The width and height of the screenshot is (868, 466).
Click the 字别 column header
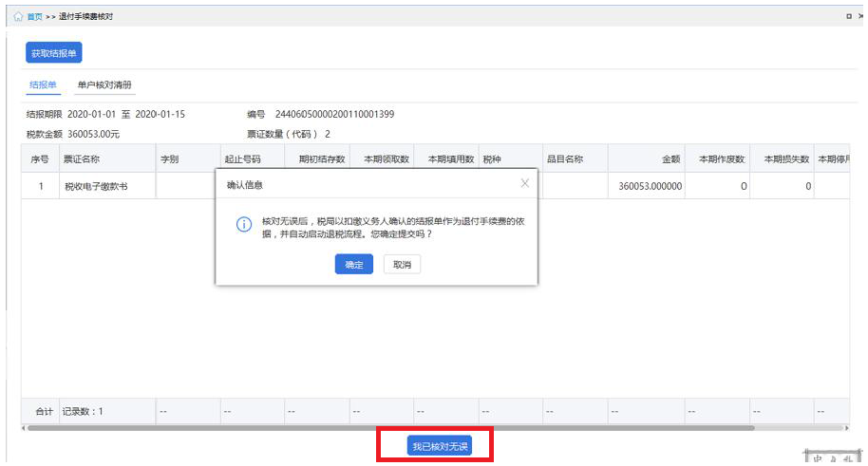point(188,158)
